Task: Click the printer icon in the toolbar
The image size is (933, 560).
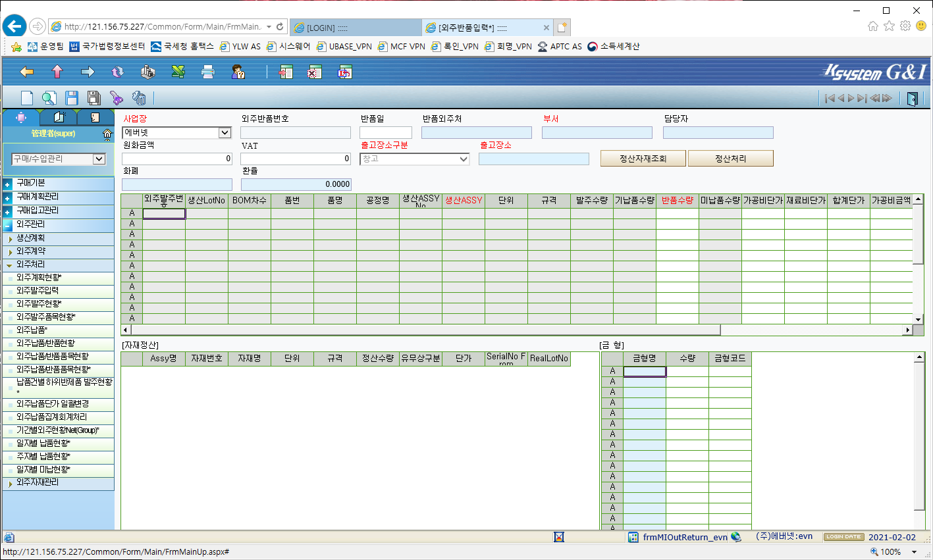Action: [x=208, y=72]
